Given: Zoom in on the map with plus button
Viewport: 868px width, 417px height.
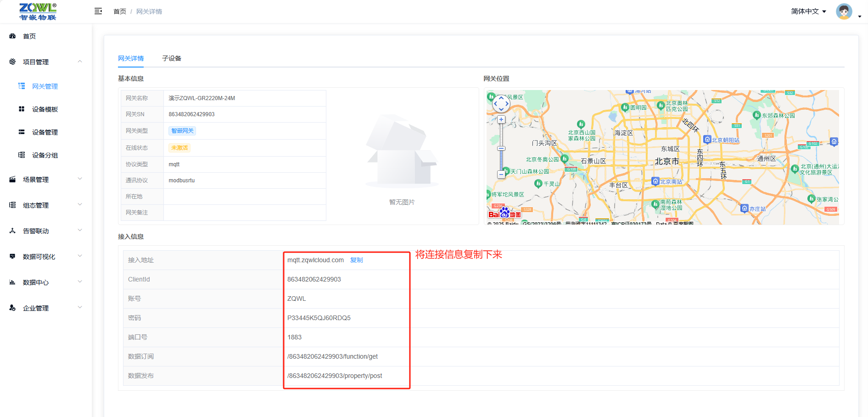Looking at the screenshot, I should [501, 119].
